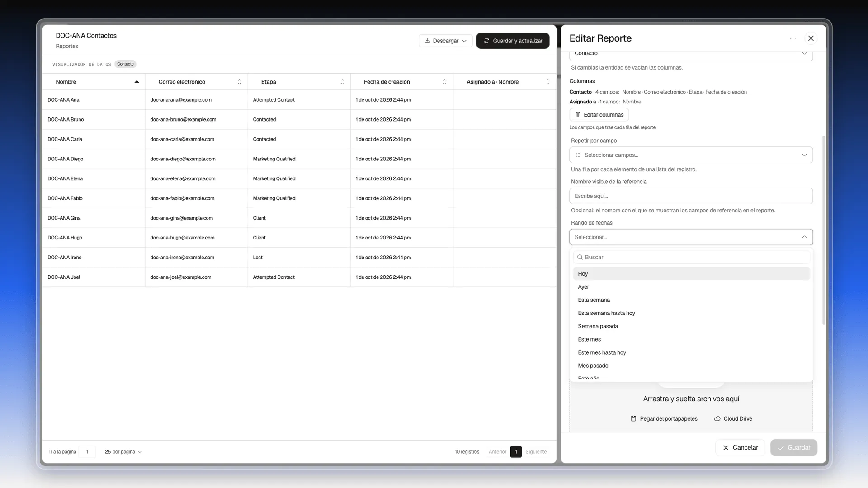Viewport: 868px width, 488px height.
Task: Click the Siguiente pagination link
Action: tap(536, 452)
